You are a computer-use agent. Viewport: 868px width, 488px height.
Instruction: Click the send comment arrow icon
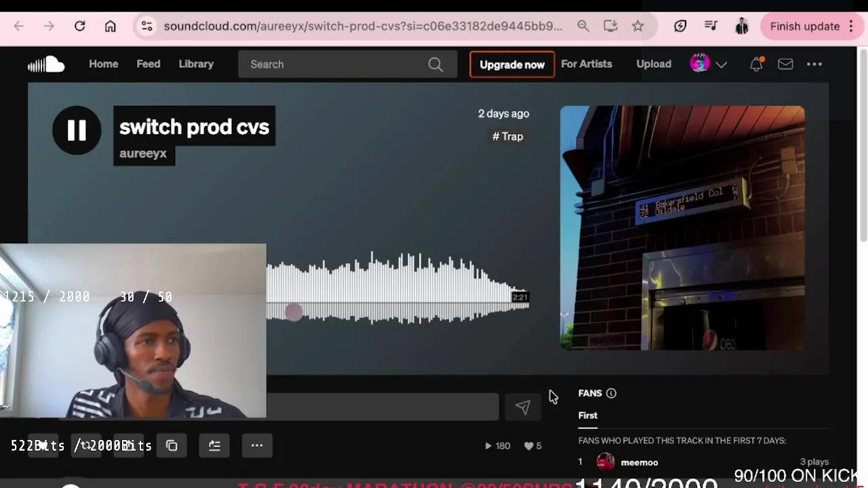tap(522, 407)
